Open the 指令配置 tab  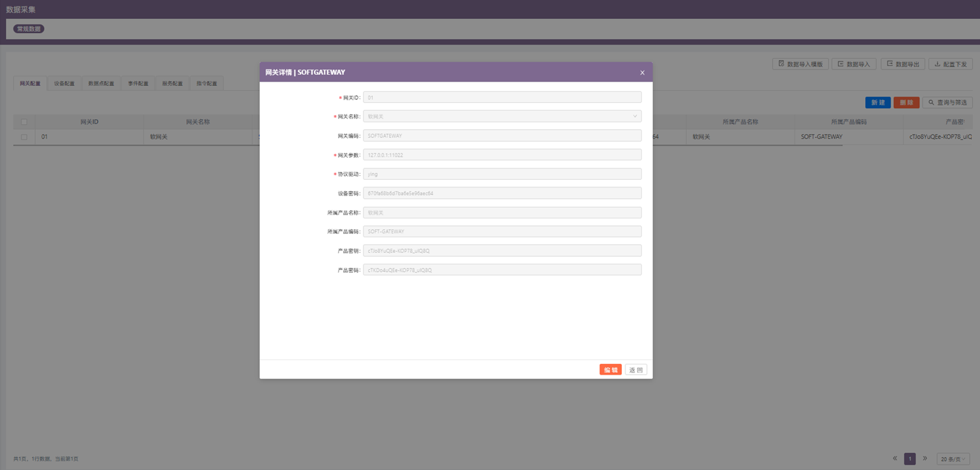tap(206, 84)
